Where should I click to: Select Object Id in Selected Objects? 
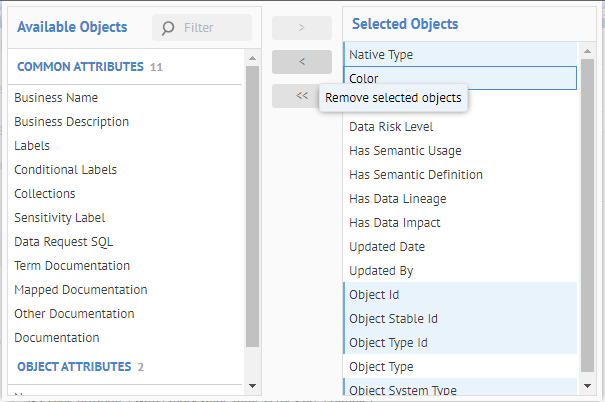(x=460, y=294)
